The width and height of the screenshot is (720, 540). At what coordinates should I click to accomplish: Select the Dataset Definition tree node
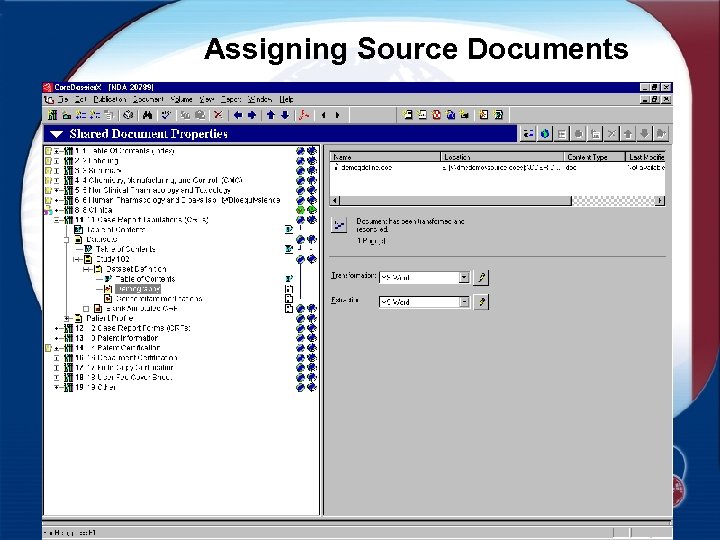136,269
